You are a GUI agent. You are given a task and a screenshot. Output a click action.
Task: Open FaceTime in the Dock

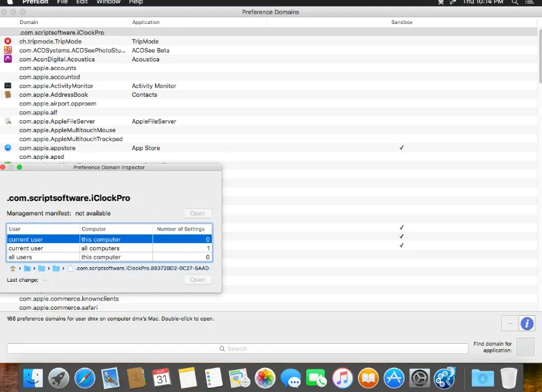pos(316,378)
